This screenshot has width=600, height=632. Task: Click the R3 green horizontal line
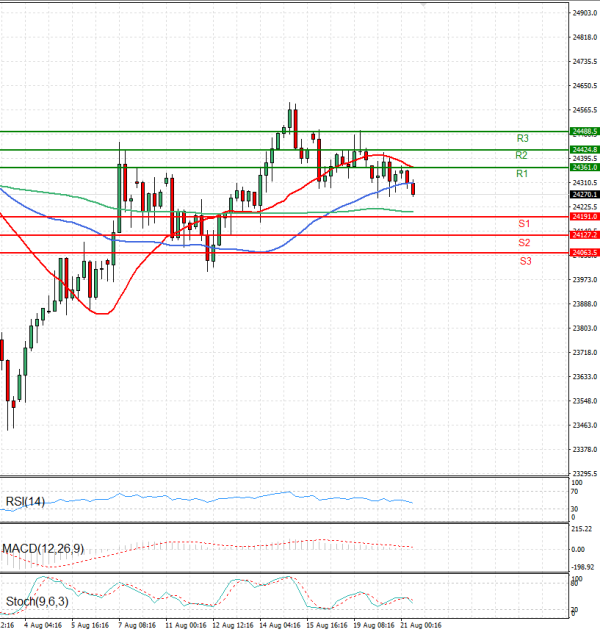(284, 131)
